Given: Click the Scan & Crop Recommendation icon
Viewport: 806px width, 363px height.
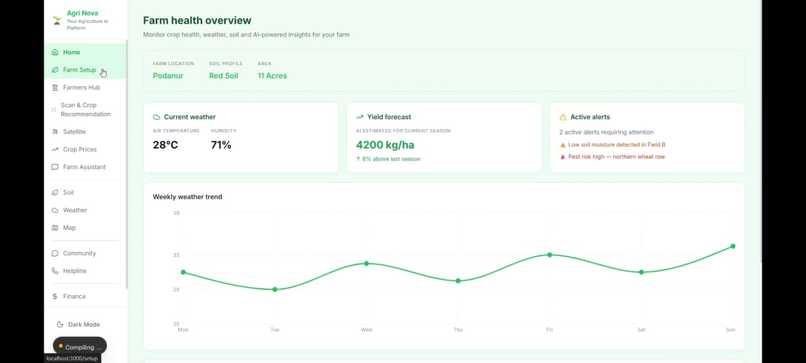Looking at the screenshot, I should (54, 110).
